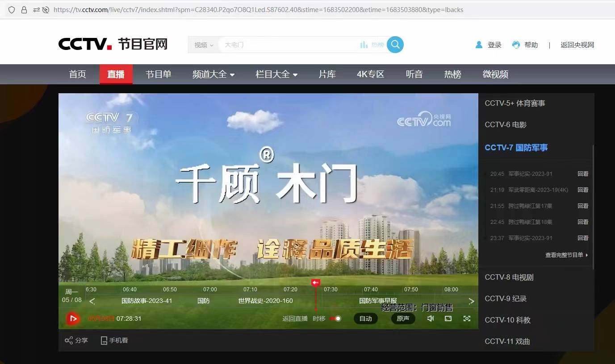
Task: Select the CCTV-7 国防军事 channel
Action: click(516, 148)
